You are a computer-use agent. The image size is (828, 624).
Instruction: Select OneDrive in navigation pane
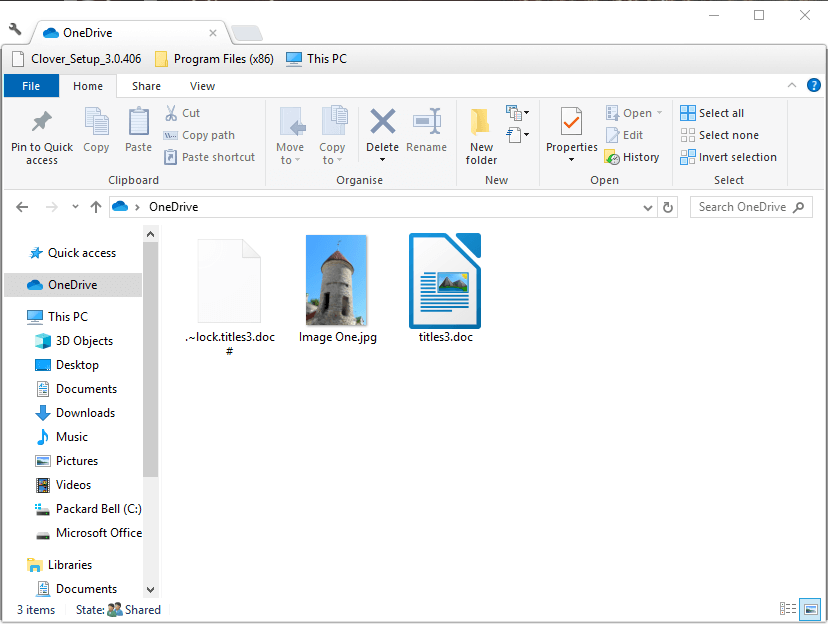coord(73,285)
